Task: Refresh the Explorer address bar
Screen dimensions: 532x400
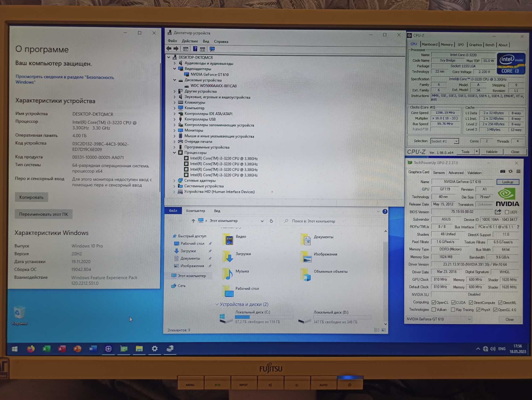Action: (271, 221)
